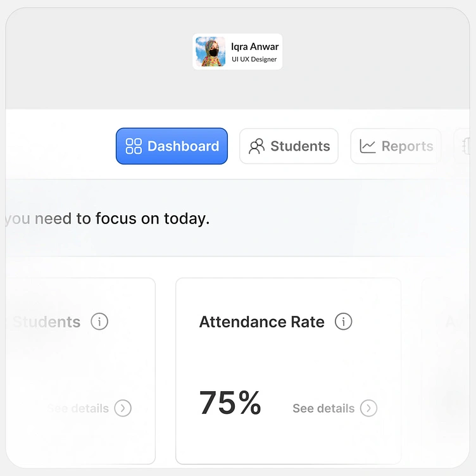Click Iqra Anwar's profile photo

click(x=210, y=52)
